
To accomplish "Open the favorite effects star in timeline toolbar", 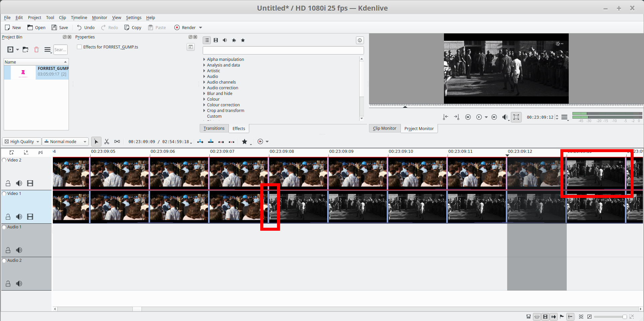I will coord(245,141).
